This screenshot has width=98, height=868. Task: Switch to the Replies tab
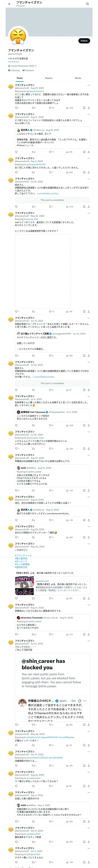(x=49, y=78)
